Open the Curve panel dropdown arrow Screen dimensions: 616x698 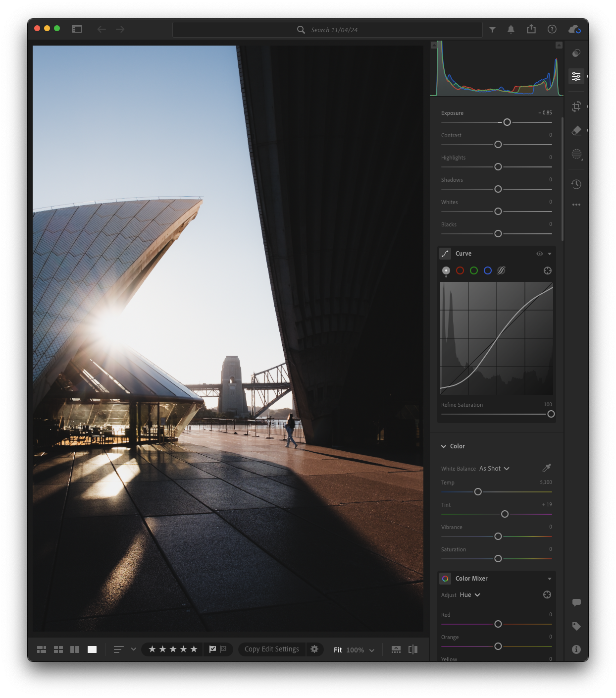[x=550, y=254]
